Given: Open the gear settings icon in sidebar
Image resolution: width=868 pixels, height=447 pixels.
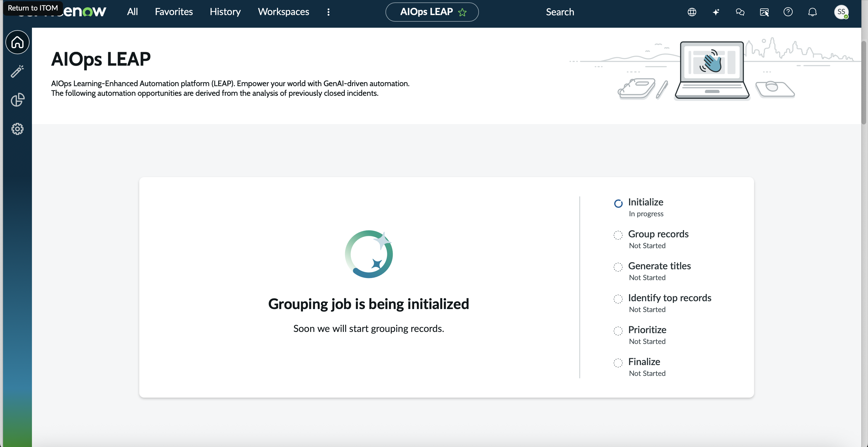Looking at the screenshot, I should 17,129.
